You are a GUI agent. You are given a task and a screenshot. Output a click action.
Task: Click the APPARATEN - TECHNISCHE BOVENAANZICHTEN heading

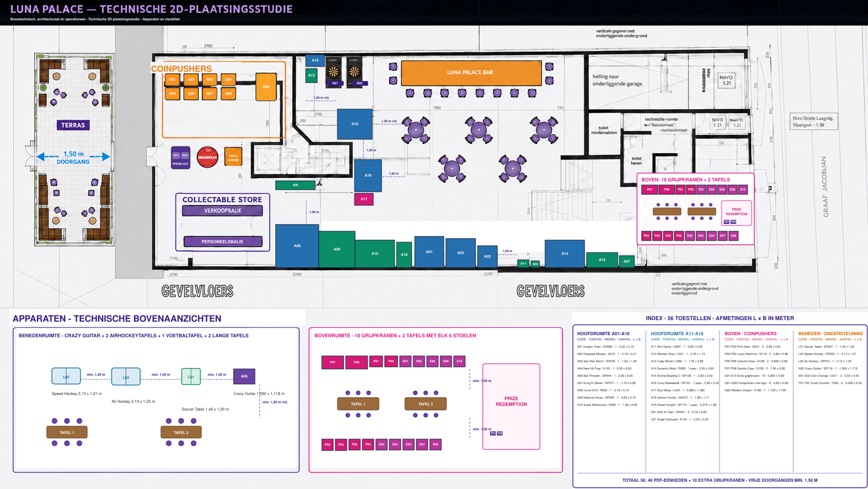117,319
